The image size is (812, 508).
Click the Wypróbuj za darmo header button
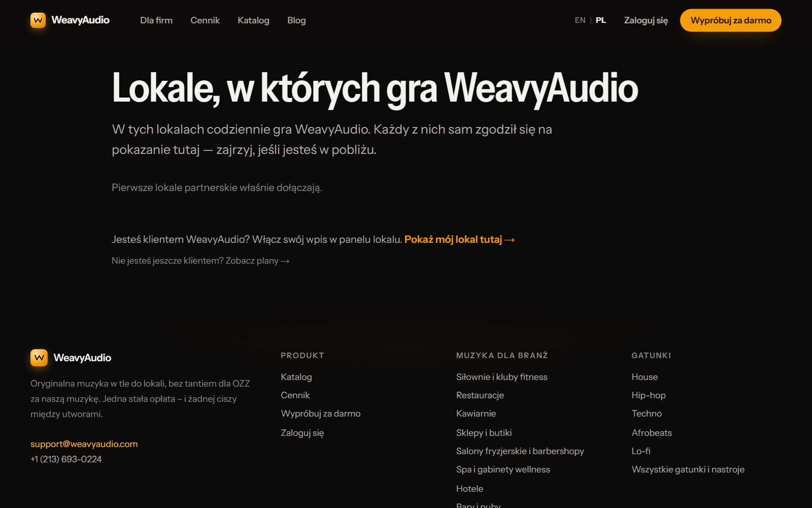731,20
